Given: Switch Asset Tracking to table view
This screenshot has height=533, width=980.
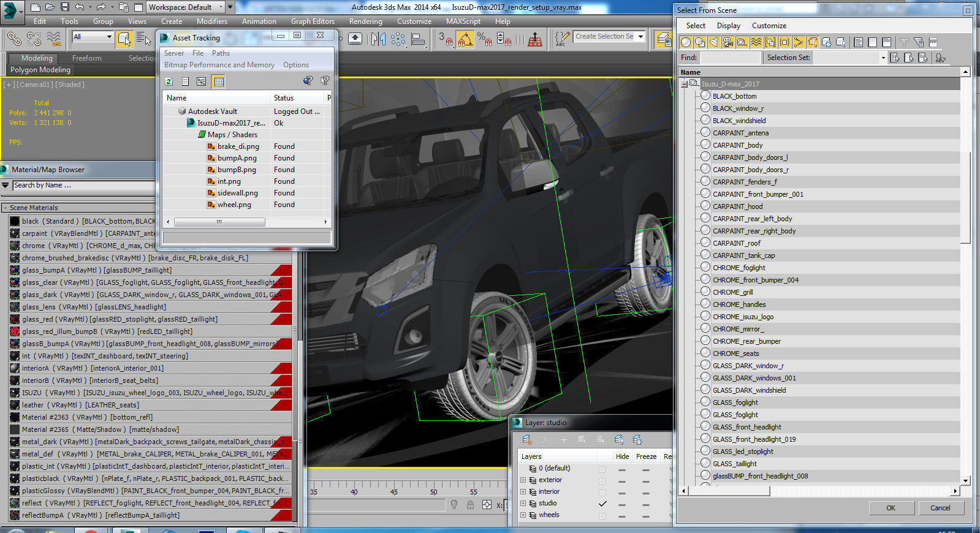Looking at the screenshot, I should coord(219,81).
